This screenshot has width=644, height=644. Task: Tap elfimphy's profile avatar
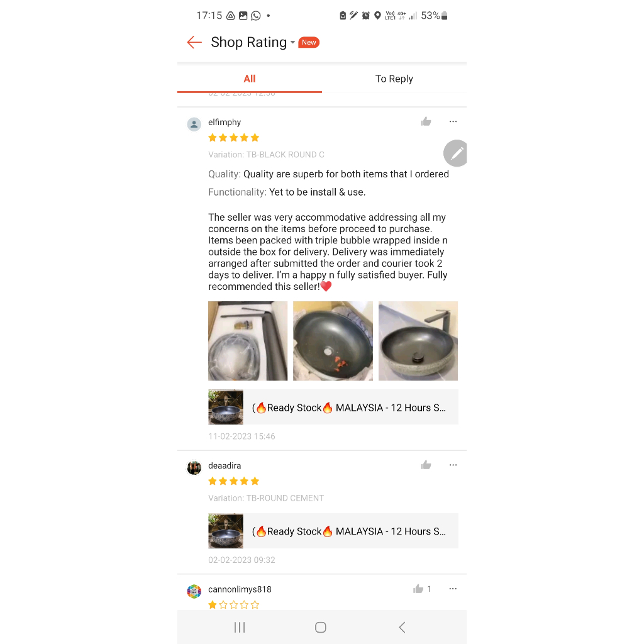pyautogui.click(x=194, y=124)
